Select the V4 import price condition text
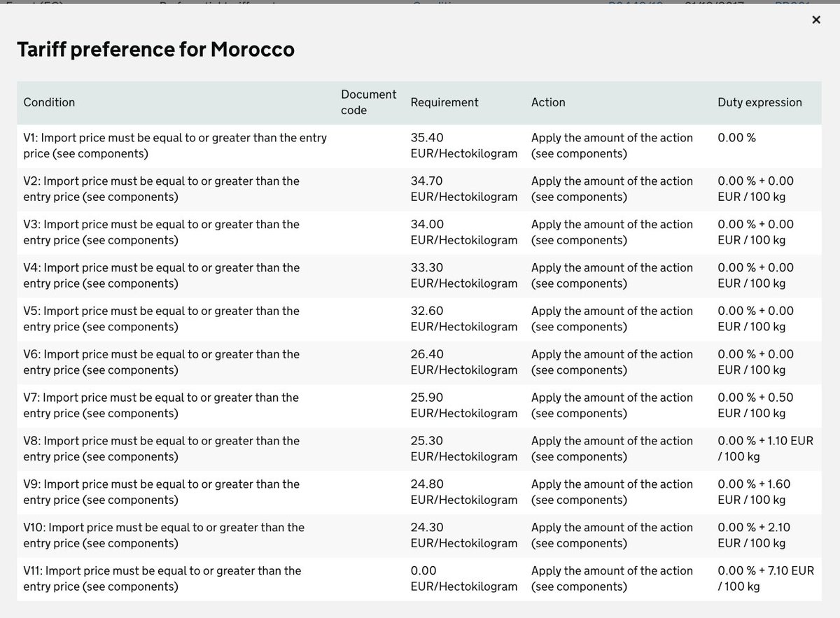The width and height of the screenshot is (840, 618). (x=161, y=276)
